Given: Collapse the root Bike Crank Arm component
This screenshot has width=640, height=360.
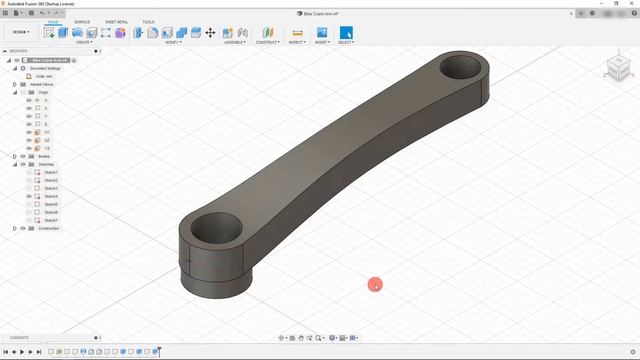Looking at the screenshot, I should [x=9, y=60].
